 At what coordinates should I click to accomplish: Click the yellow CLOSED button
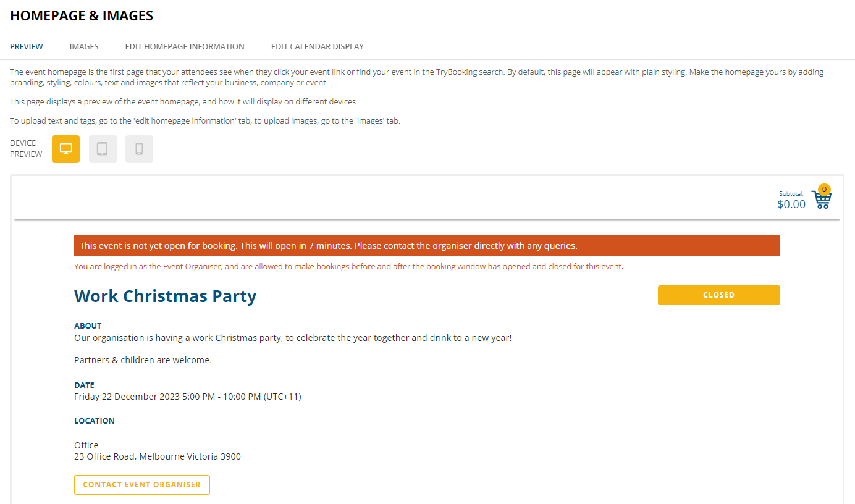point(719,295)
